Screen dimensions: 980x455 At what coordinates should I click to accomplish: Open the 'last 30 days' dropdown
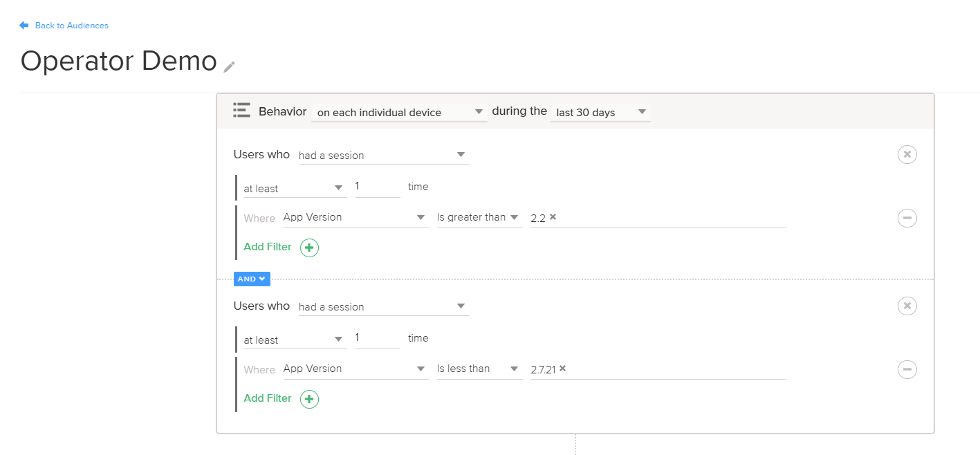tap(600, 112)
